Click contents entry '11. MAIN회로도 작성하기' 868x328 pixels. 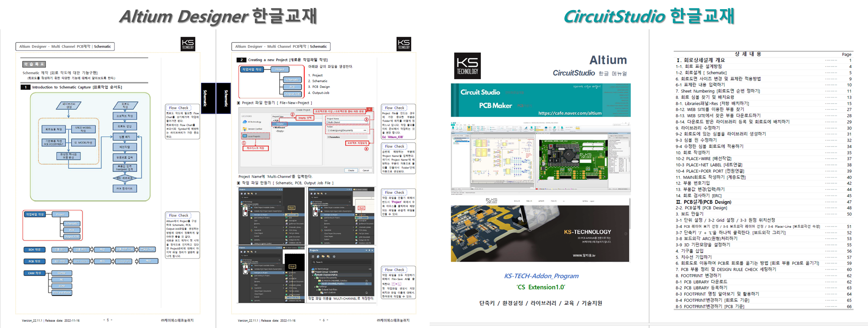tap(711, 177)
